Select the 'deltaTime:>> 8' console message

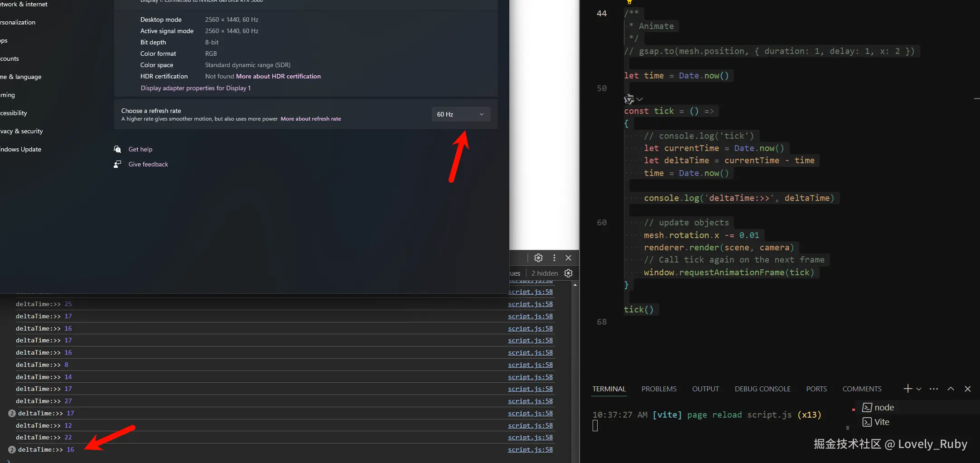pos(42,365)
